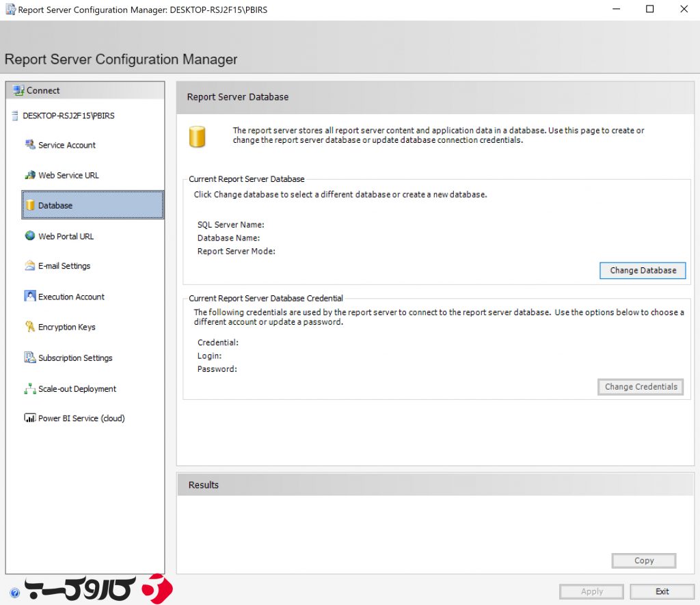Exit Report Server Configuration Manager
The width and height of the screenshot is (700, 605).
point(662,591)
